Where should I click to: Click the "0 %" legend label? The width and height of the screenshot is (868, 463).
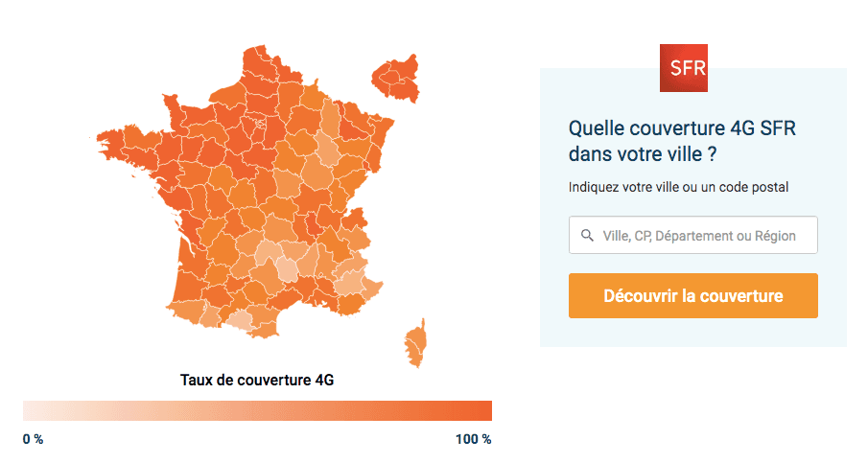pyautogui.click(x=33, y=439)
